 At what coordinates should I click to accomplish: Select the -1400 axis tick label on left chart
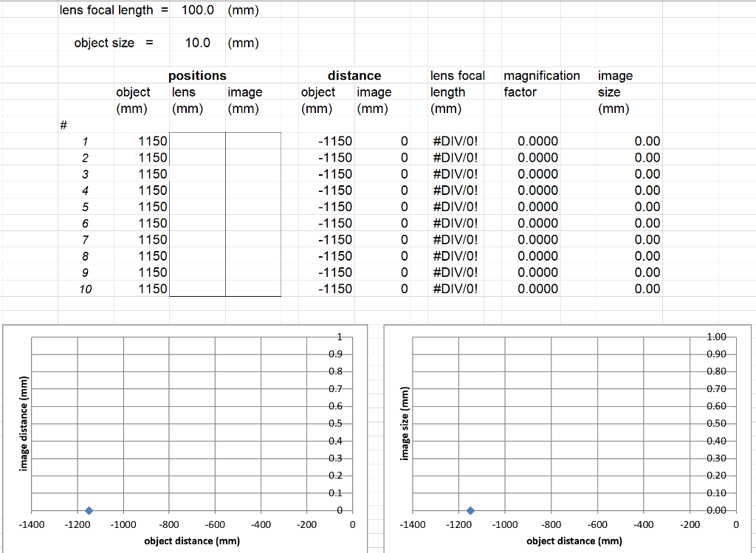[31, 524]
